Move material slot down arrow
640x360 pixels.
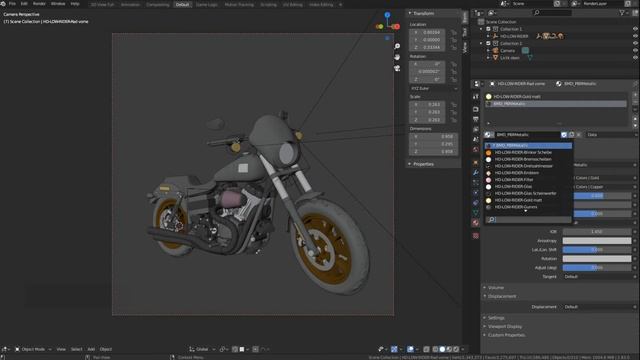(635, 126)
